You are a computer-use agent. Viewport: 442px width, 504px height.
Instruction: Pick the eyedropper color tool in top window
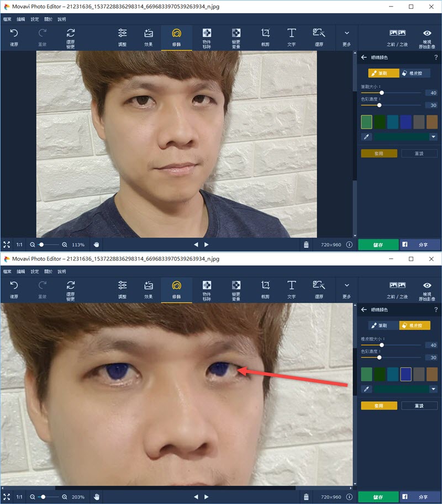[366, 137]
